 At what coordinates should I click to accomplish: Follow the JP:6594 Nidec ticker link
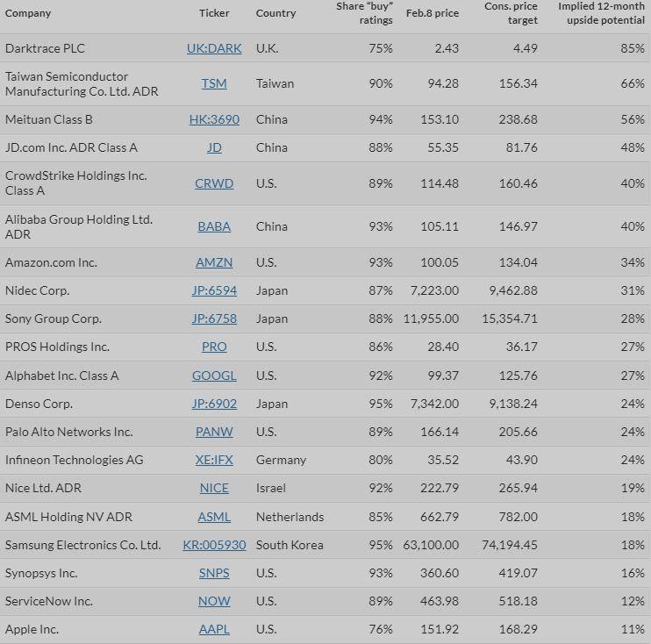click(214, 290)
